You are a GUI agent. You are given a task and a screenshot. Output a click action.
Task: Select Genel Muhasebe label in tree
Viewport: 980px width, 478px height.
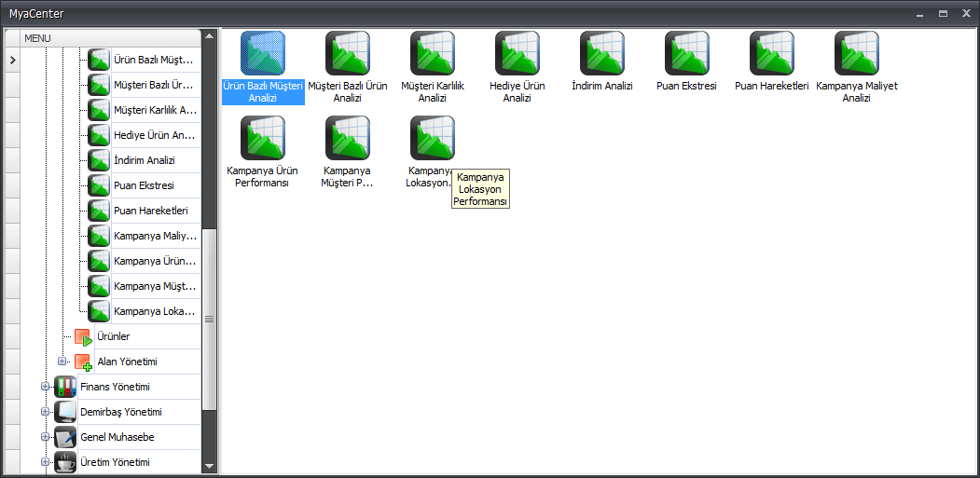117,437
